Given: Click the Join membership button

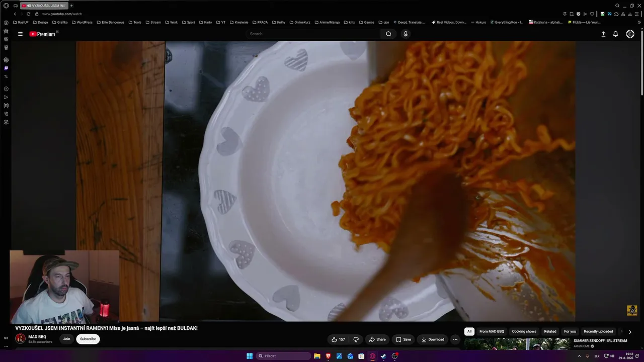Looking at the screenshot, I should point(66,339).
